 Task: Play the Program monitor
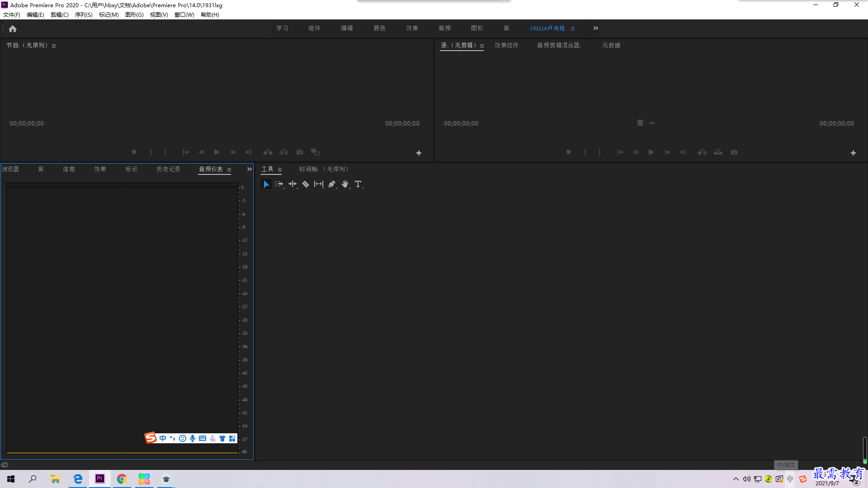(217, 152)
